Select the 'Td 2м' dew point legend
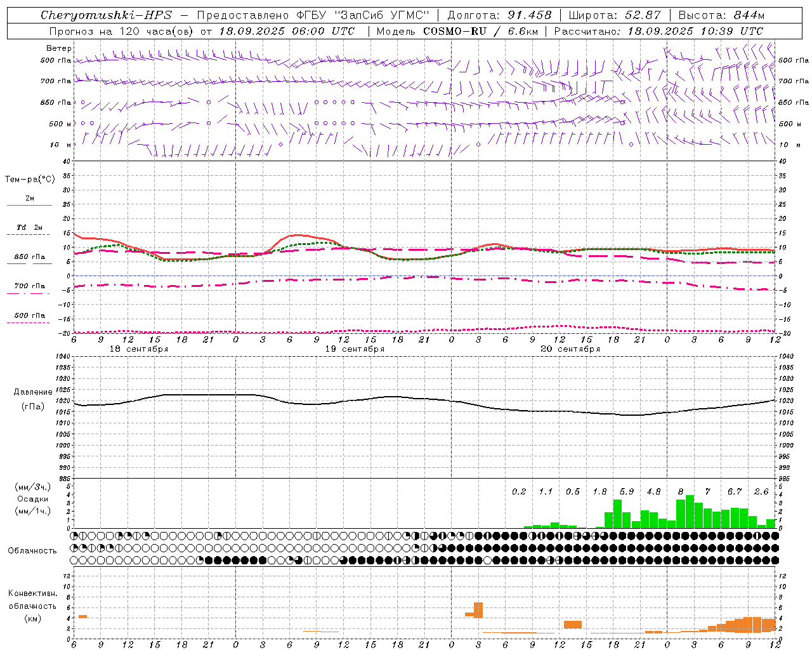 [30, 227]
